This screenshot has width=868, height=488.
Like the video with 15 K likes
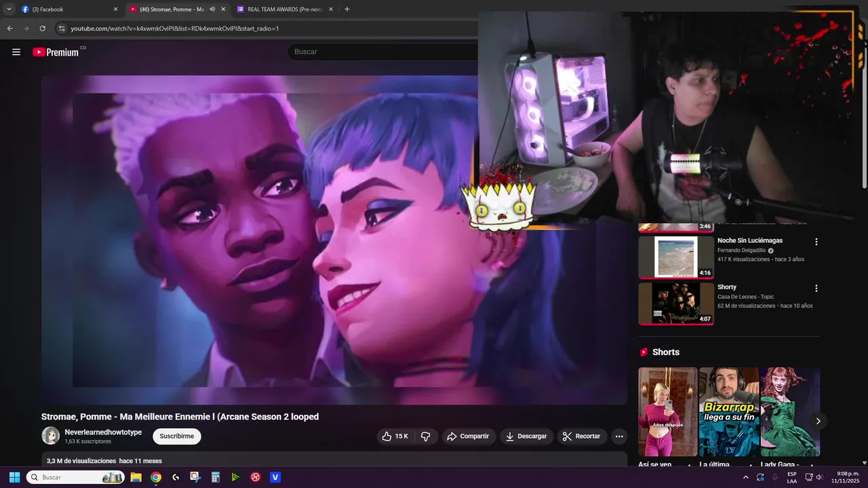click(395, 436)
